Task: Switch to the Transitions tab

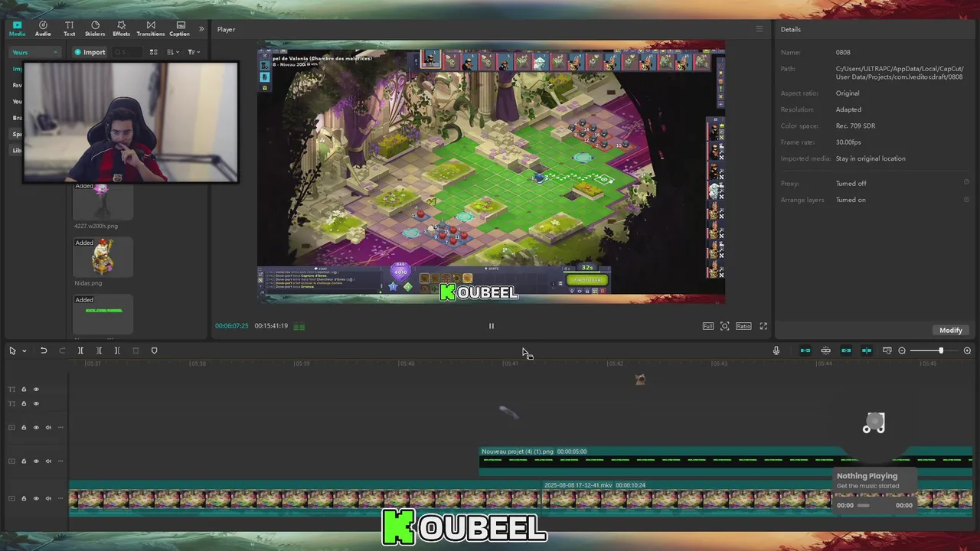Action: (x=150, y=29)
